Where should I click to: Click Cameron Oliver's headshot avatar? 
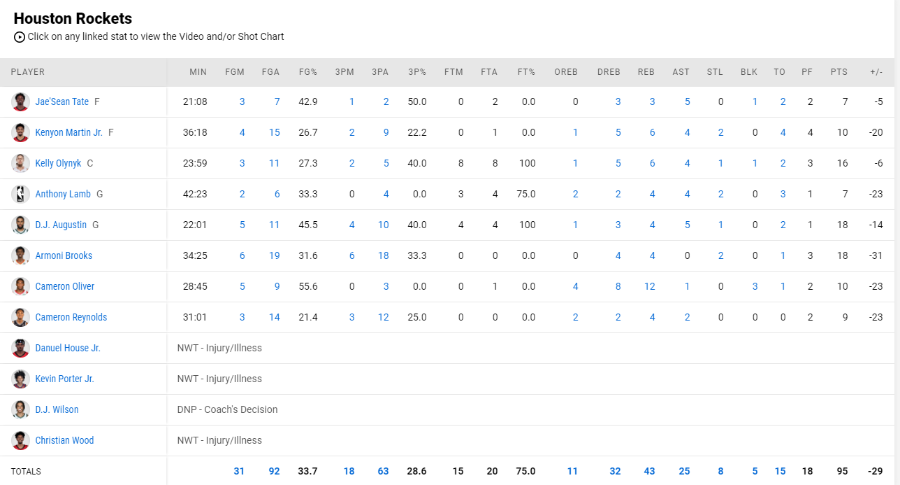(x=20, y=286)
